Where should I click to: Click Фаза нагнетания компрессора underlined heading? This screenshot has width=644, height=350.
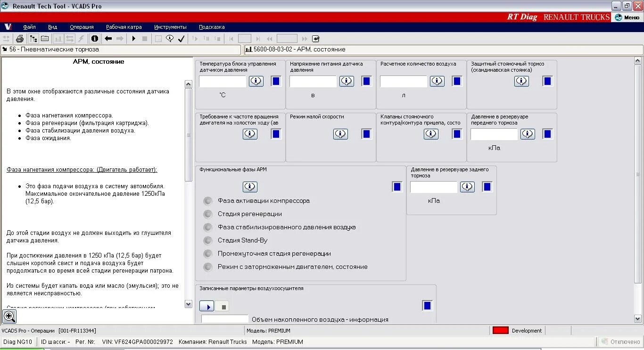[82, 169]
